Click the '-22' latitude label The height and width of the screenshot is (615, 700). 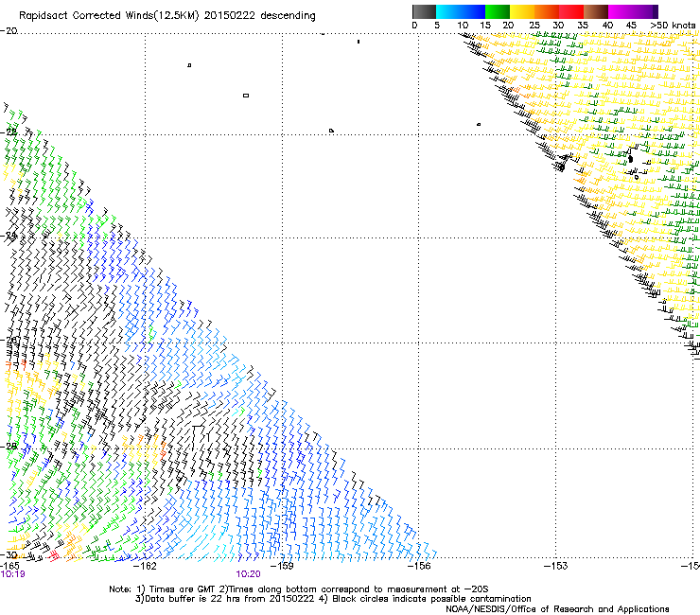pyautogui.click(x=9, y=132)
